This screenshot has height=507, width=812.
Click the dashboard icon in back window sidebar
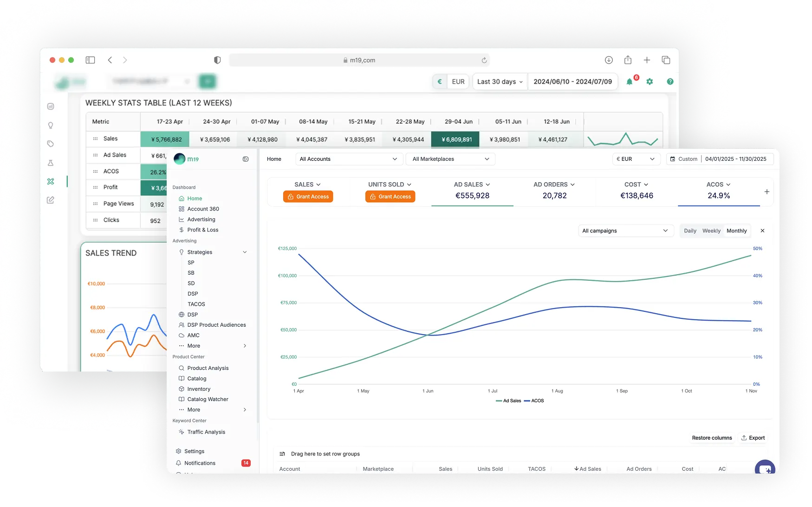tap(51, 106)
